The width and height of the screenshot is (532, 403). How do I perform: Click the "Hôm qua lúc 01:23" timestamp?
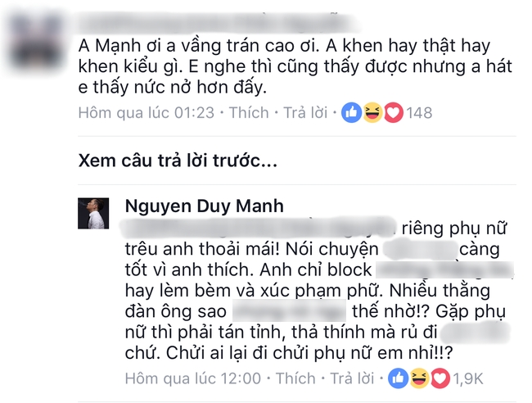click(147, 113)
